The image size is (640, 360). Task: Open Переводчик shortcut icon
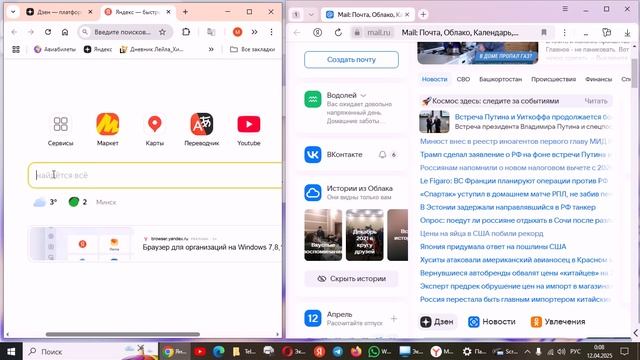click(x=202, y=124)
